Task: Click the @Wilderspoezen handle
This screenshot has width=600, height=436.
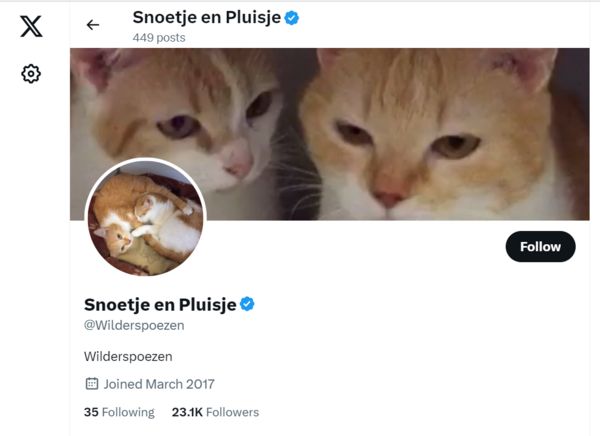Action: [134, 325]
